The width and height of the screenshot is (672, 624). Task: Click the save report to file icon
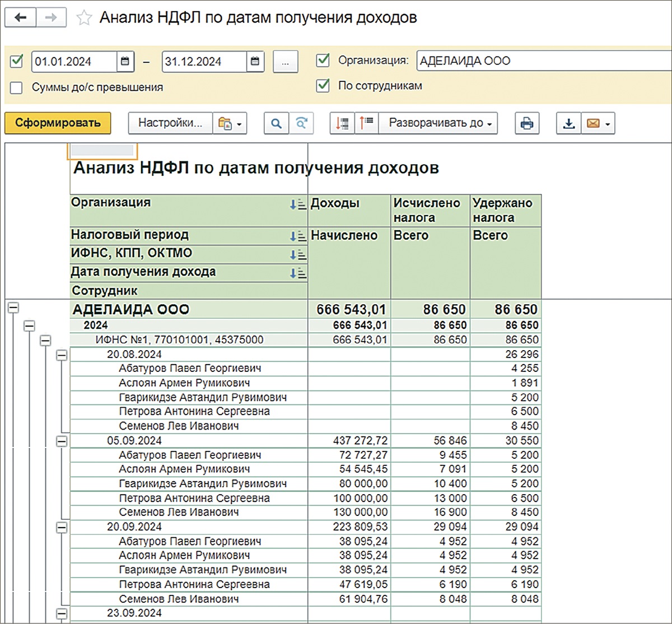(568, 123)
